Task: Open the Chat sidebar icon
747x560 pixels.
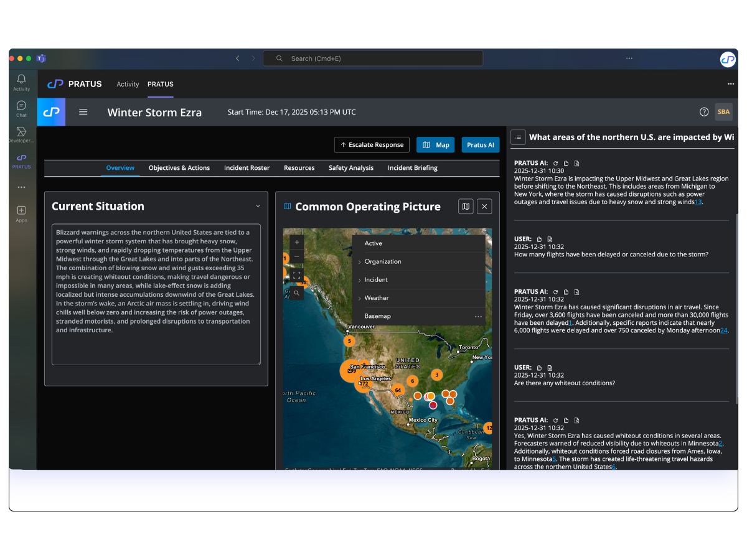Action: (21, 109)
